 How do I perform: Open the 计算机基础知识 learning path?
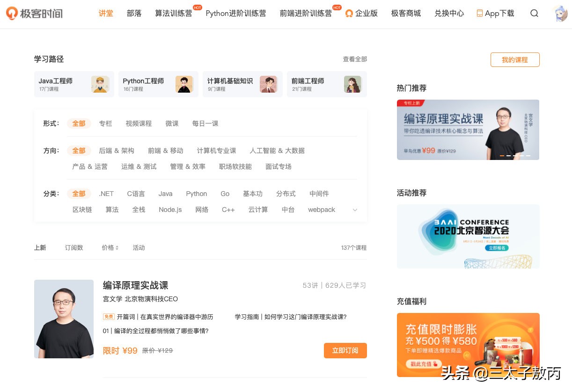pyautogui.click(x=242, y=84)
